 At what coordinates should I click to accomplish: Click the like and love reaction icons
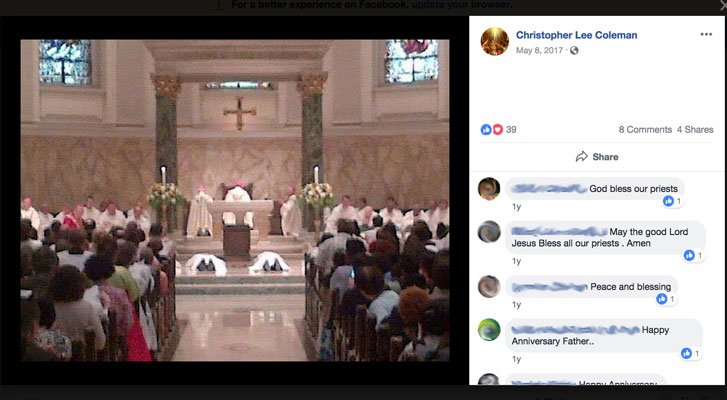(x=492, y=130)
